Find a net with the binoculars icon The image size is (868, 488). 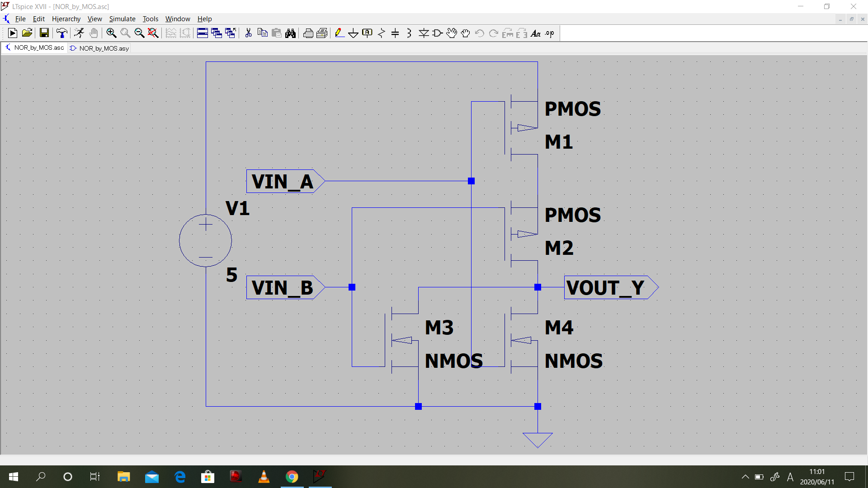[291, 33]
